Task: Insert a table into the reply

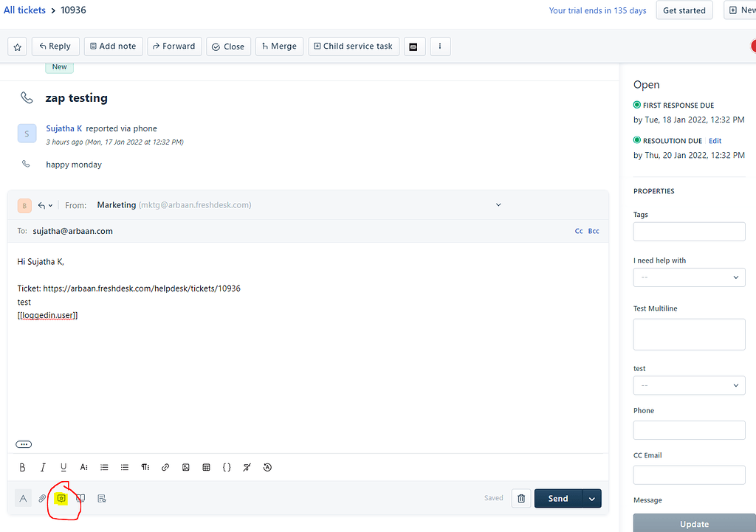Action: click(206, 467)
